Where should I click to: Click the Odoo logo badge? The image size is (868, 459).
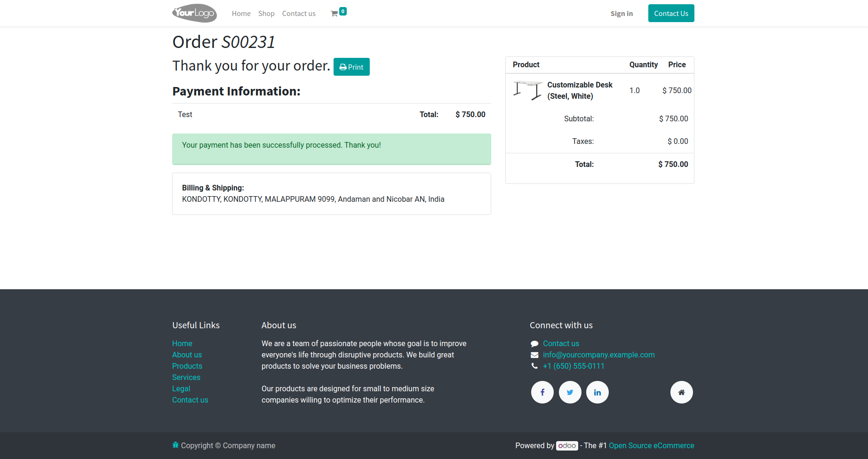567,445
